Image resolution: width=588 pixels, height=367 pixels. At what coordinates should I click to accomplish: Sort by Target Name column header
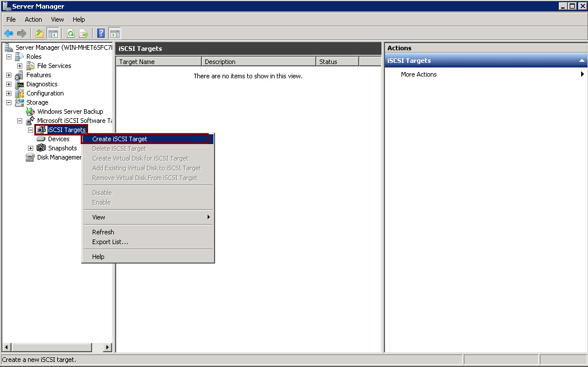(x=158, y=62)
